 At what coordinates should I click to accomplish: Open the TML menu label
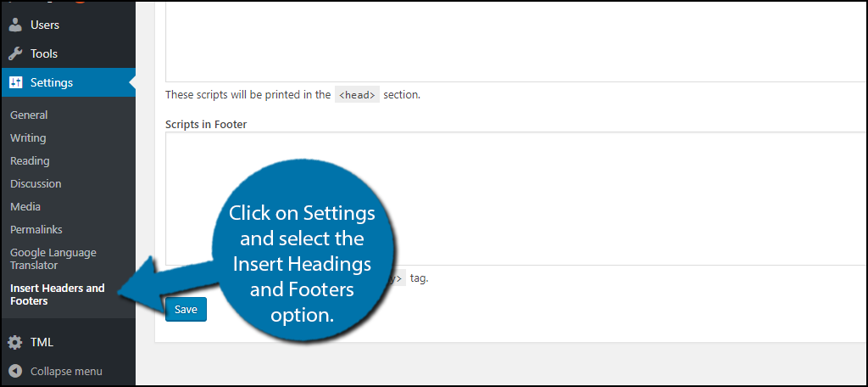pos(42,342)
